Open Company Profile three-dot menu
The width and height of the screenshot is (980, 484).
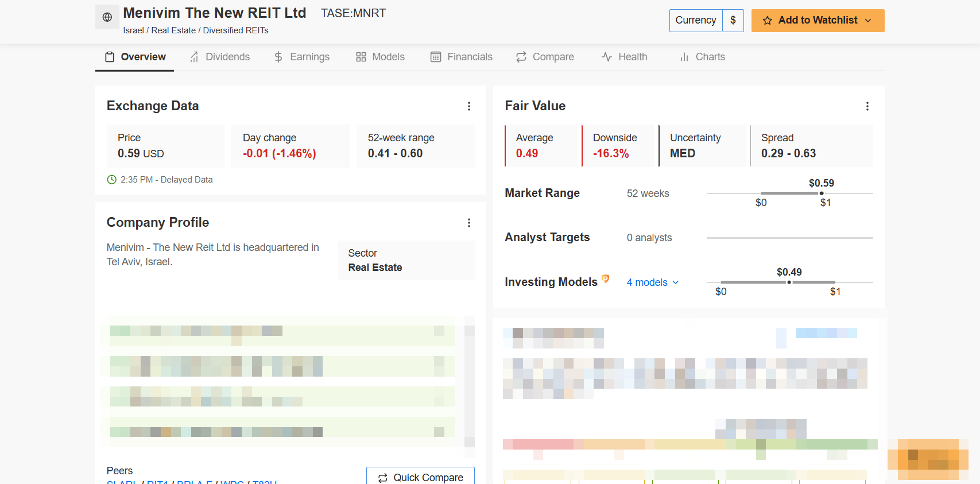coord(469,223)
